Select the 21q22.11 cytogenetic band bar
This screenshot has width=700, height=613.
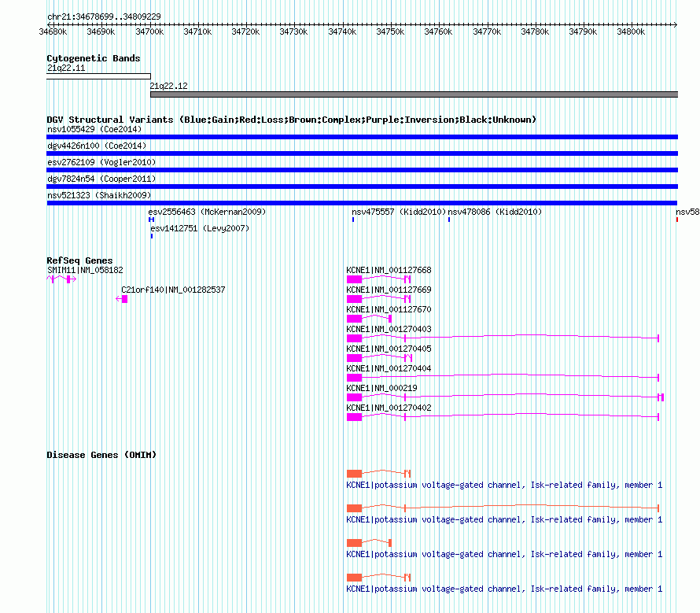point(98,76)
